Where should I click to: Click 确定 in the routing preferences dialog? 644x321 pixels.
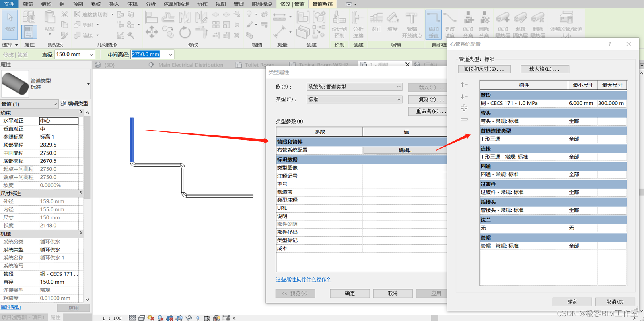tap(572, 302)
